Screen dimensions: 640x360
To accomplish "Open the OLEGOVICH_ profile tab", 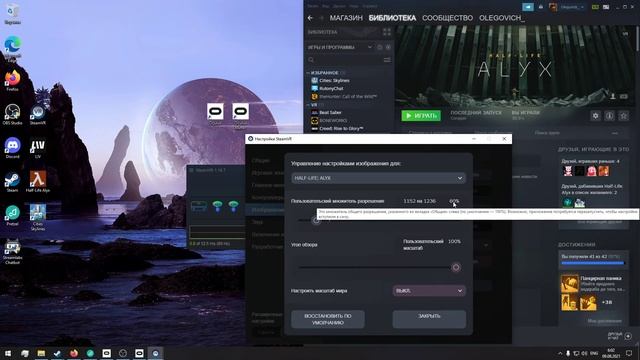I will [x=502, y=18].
